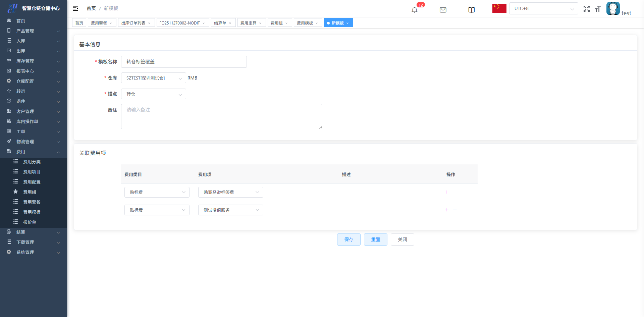Toggle fullscreen mode icon
The width and height of the screenshot is (644, 317).
pos(586,9)
